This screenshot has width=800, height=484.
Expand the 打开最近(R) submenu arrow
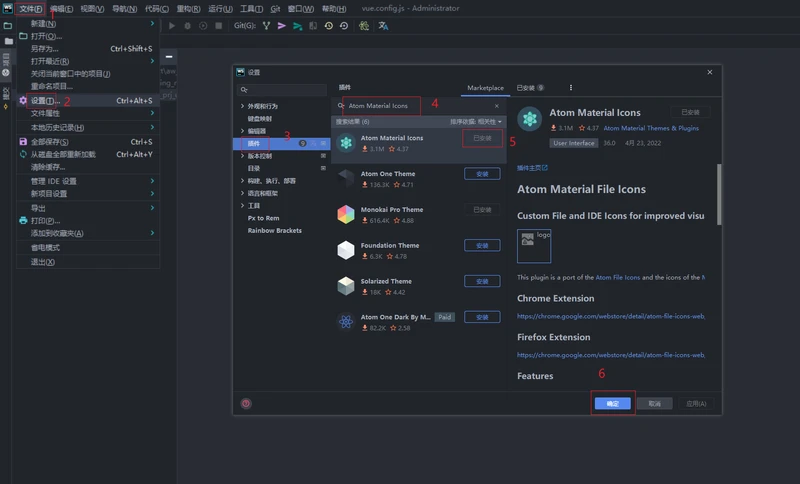click(x=152, y=61)
